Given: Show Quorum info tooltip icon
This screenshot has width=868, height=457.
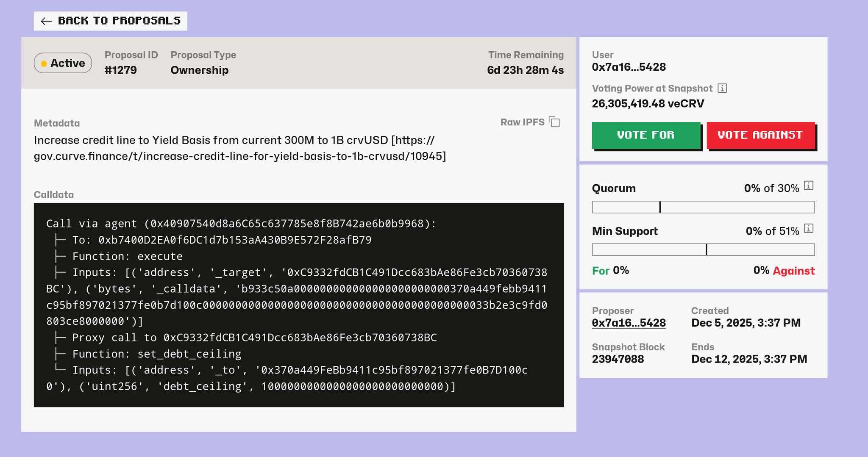Looking at the screenshot, I should point(809,186).
